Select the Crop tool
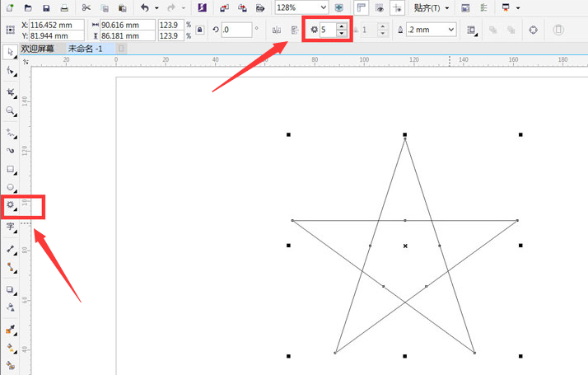Viewport: 588px width, 375px height. 11,91
